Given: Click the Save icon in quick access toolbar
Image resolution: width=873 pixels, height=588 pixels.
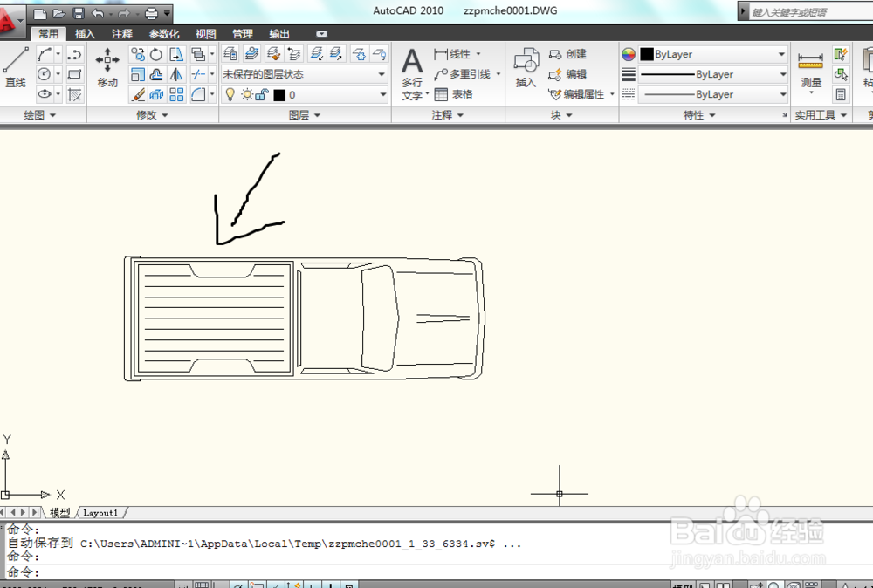Looking at the screenshot, I should pyautogui.click(x=79, y=13).
